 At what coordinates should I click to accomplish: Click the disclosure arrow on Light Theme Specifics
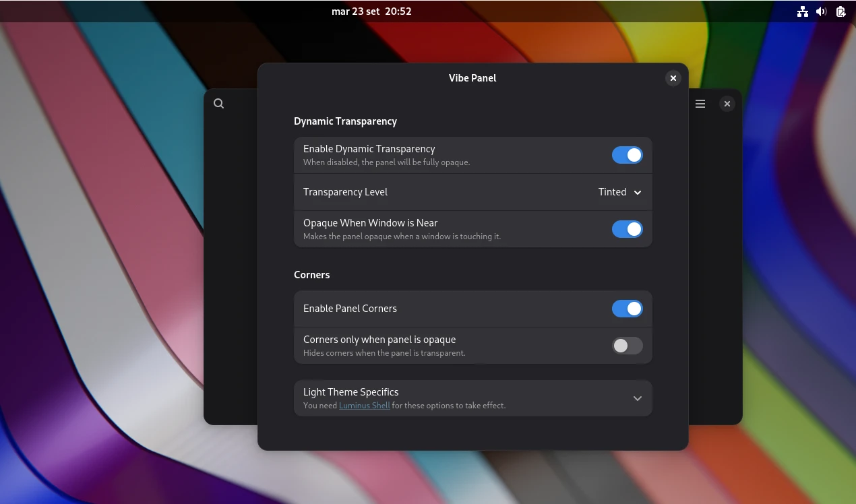pos(637,398)
